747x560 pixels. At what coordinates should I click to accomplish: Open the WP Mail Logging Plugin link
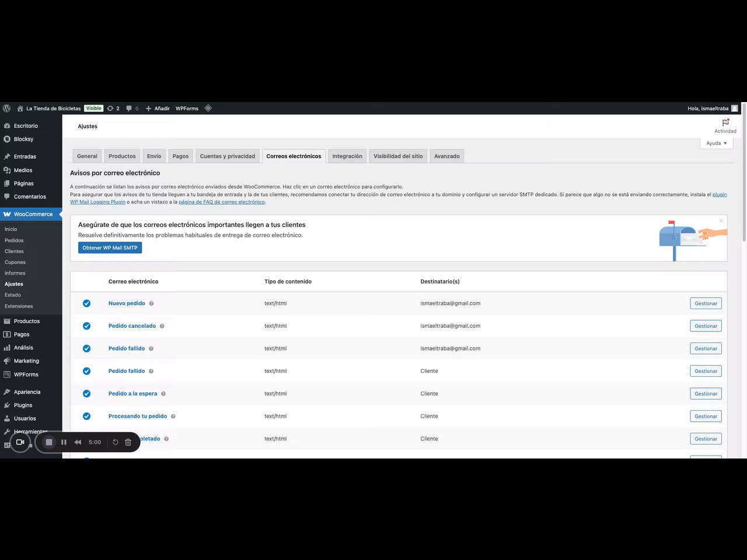click(x=97, y=202)
